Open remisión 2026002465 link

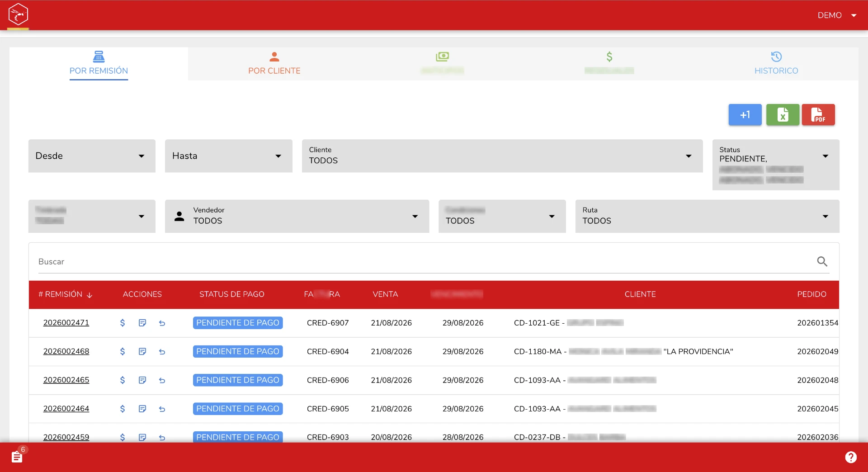click(66, 380)
